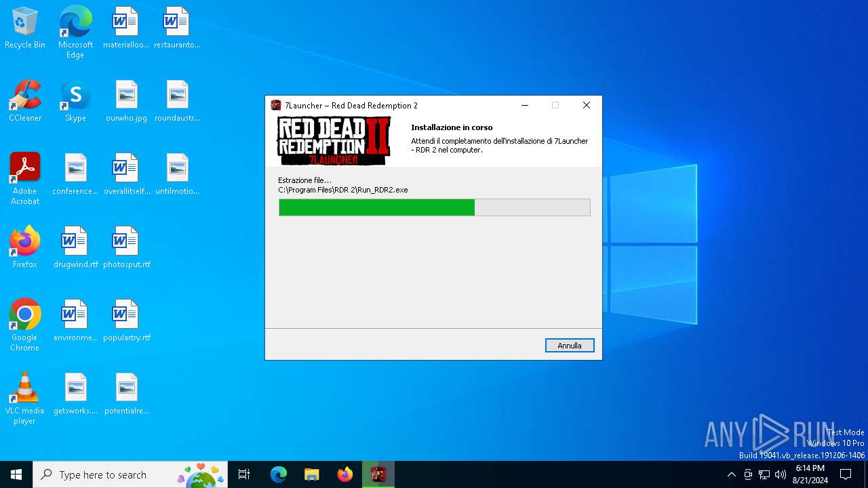Minimize the 7Launcher installer window
The width and height of the screenshot is (868, 488).
[525, 105]
